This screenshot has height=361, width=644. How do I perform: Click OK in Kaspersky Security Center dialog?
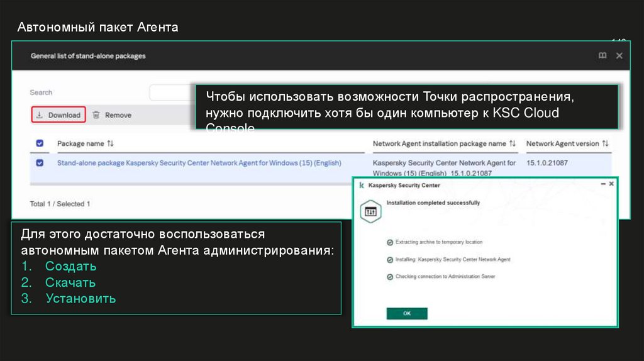click(x=407, y=313)
